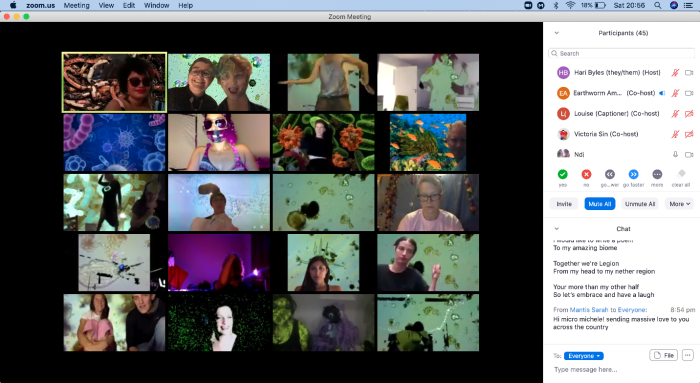The width and height of the screenshot is (700, 383).
Task: Click the Unmute All button
Action: pyautogui.click(x=640, y=204)
